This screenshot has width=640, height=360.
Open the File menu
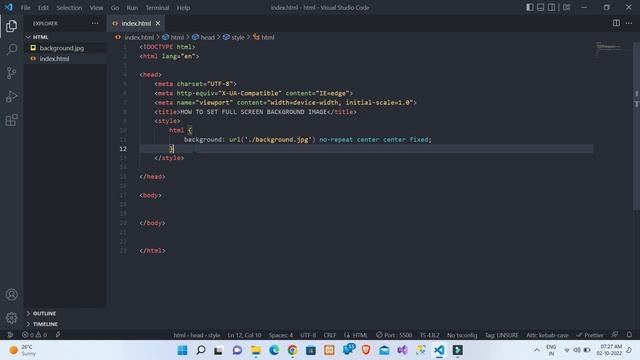click(25, 8)
